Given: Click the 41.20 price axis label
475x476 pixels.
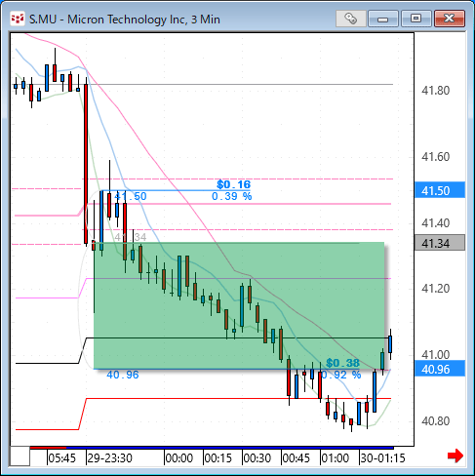Looking at the screenshot, I should [435, 289].
